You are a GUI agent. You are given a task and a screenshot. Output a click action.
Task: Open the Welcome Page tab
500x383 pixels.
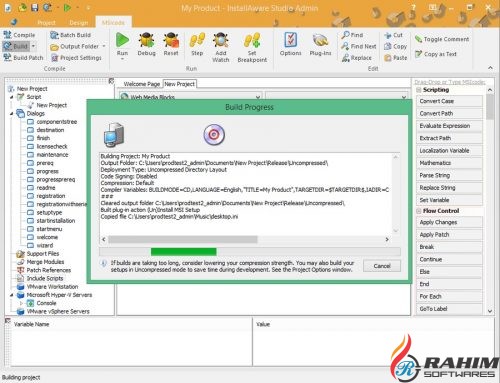coord(142,84)
